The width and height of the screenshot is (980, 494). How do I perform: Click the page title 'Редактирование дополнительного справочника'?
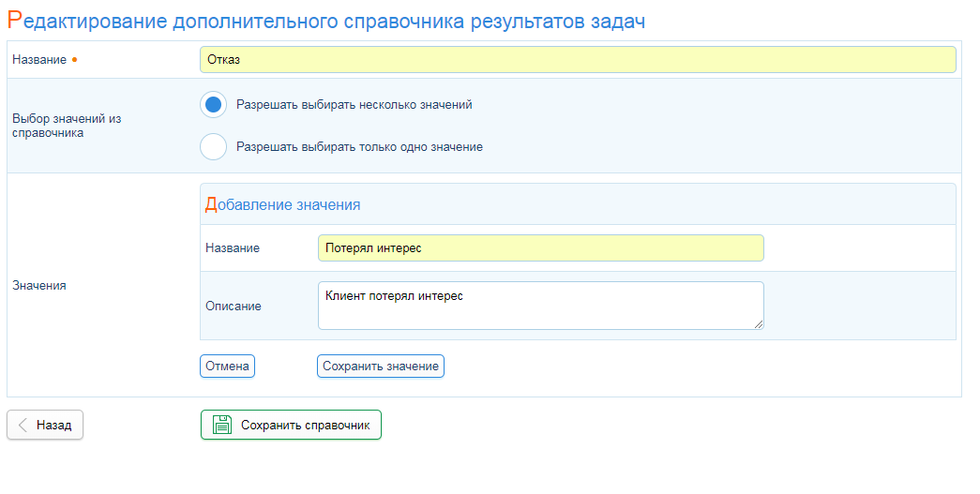pos(326,21)
